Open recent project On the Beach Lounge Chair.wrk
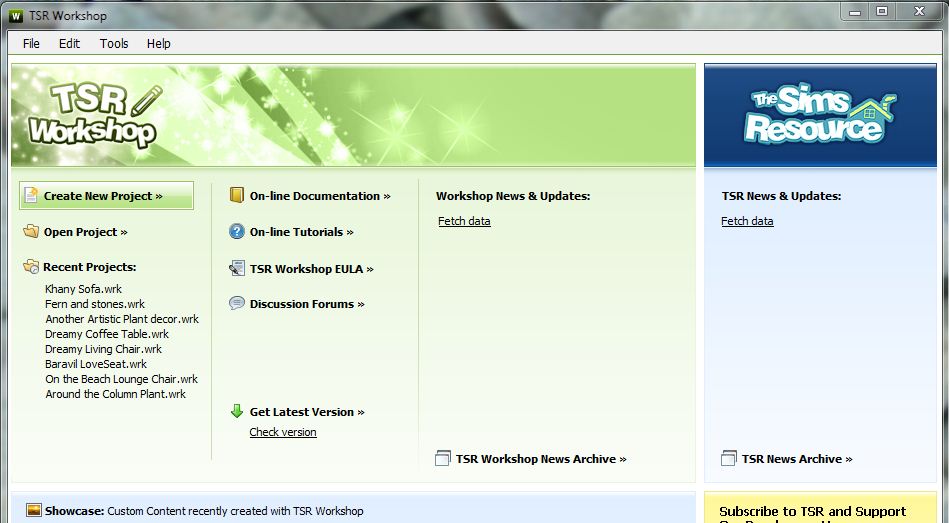949x523 pixels. [122, 379]
